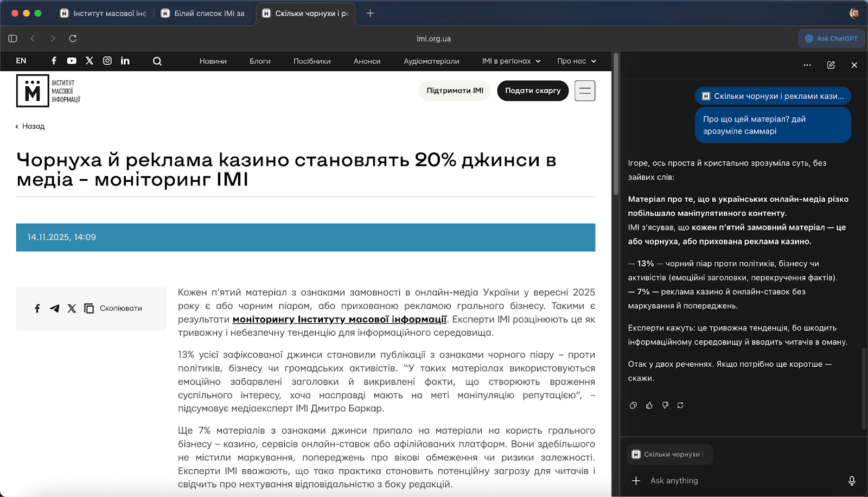Share article via Telegram icon
Image resolution: width=868 pixels, height=497 pixels.
(x=54, y=308)
